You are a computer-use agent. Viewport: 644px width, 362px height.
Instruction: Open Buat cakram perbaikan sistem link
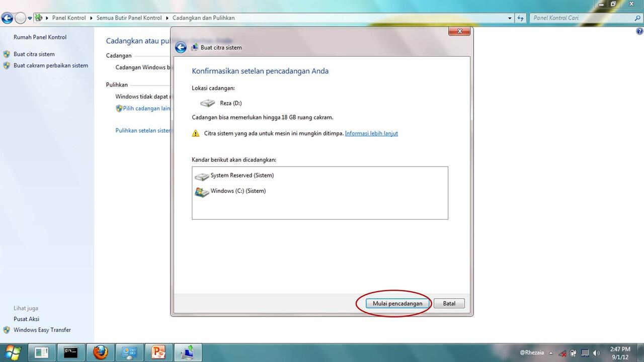(51, 66)
